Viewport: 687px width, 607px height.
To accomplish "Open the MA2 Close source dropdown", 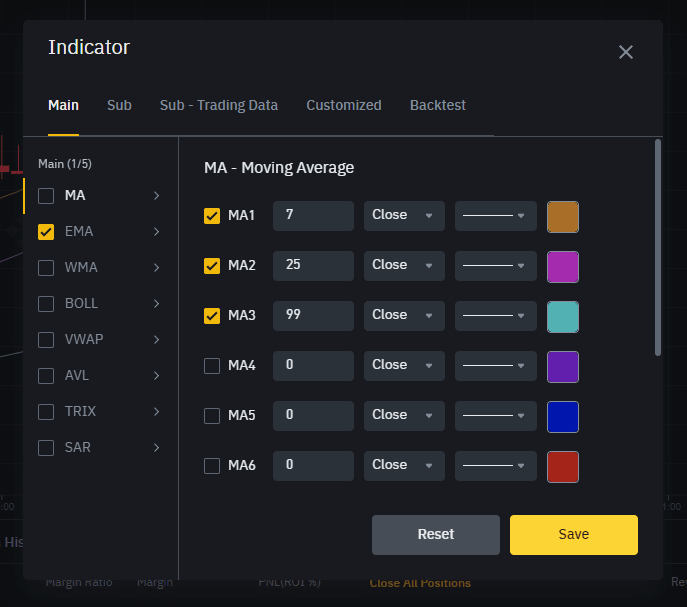I will point(404,265).
